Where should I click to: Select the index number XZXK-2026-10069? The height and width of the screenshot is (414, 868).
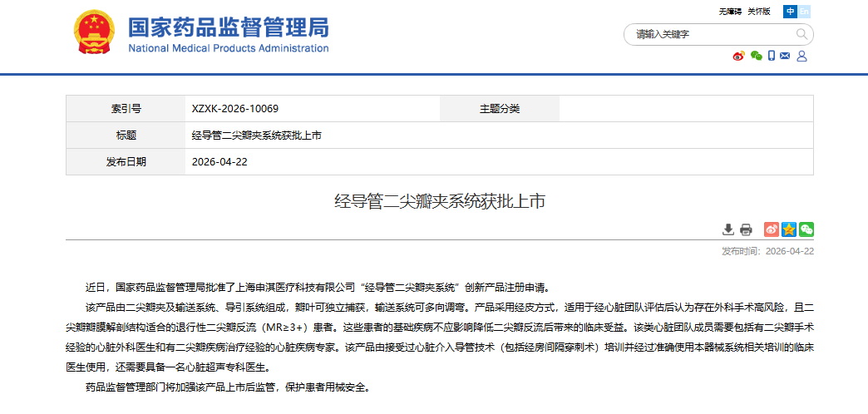pos(234,109)
